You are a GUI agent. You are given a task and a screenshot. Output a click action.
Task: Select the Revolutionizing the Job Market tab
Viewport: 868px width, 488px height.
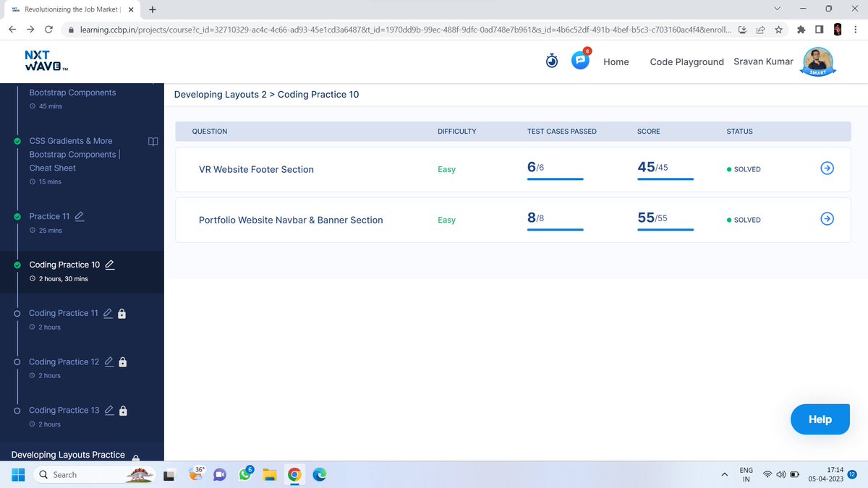(x=69, y=9)
